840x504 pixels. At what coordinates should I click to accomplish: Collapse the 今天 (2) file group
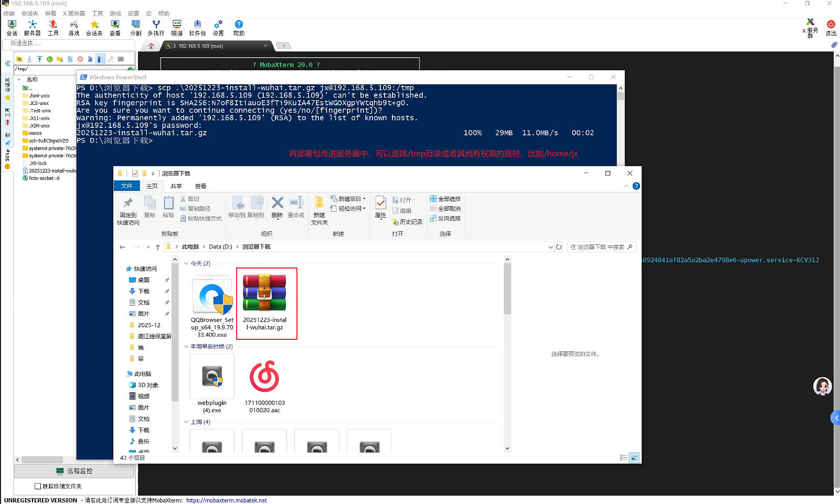[x=186, y=263]
